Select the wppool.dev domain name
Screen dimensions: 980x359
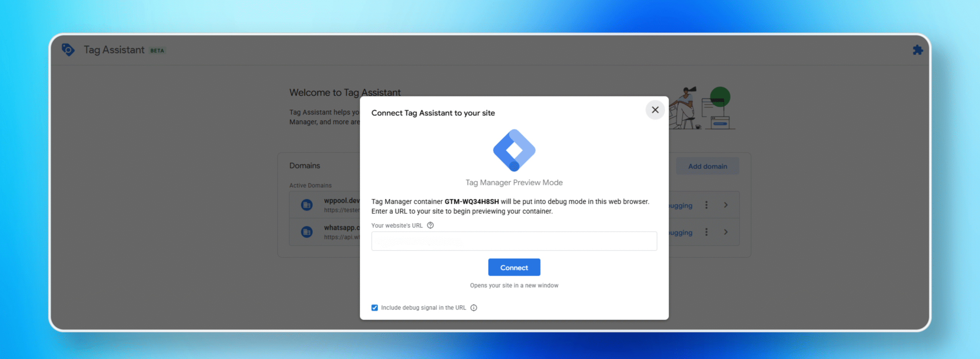tap(342, 200)
